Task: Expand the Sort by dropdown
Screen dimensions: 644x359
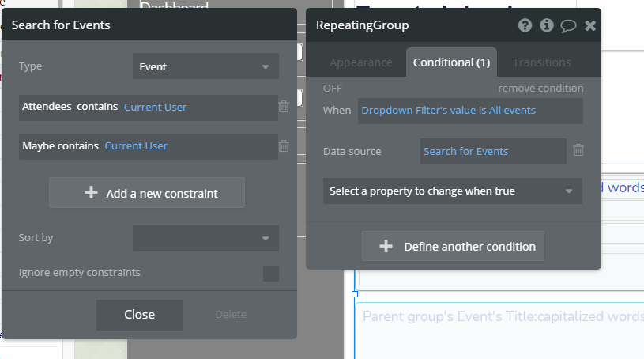Action: (205, 238)
